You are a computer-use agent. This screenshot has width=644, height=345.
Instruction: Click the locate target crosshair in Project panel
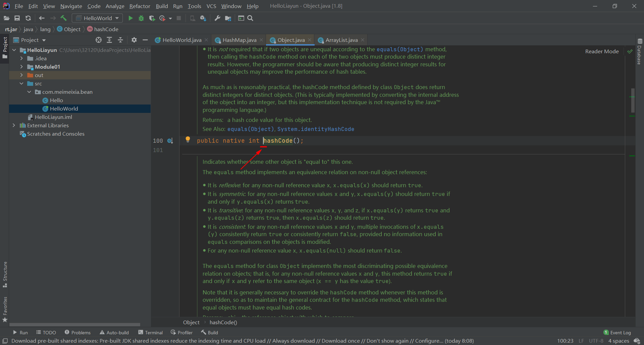tap(98, 40)
